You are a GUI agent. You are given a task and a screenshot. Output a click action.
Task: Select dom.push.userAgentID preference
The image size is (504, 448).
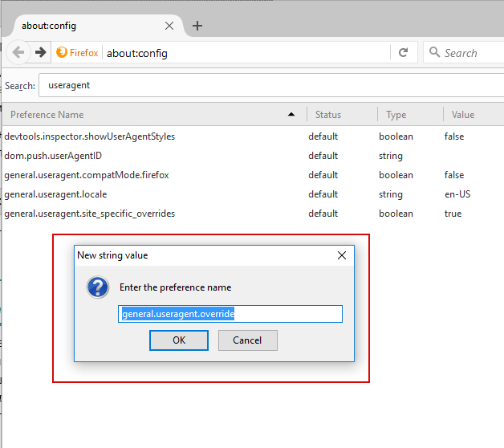coord(254,156)
